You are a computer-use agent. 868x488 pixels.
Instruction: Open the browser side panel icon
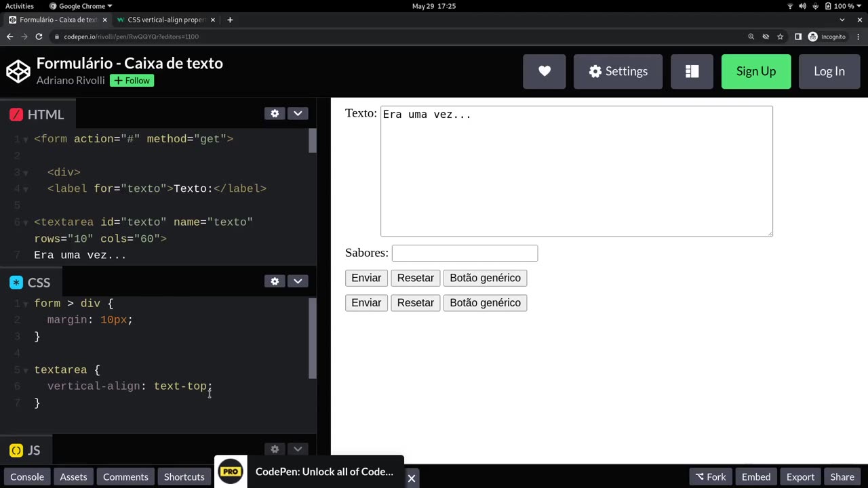798,37
